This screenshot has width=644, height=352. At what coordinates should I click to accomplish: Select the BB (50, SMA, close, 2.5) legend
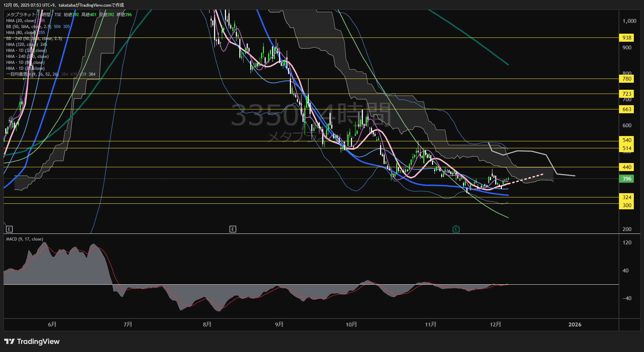click(29, 27)
